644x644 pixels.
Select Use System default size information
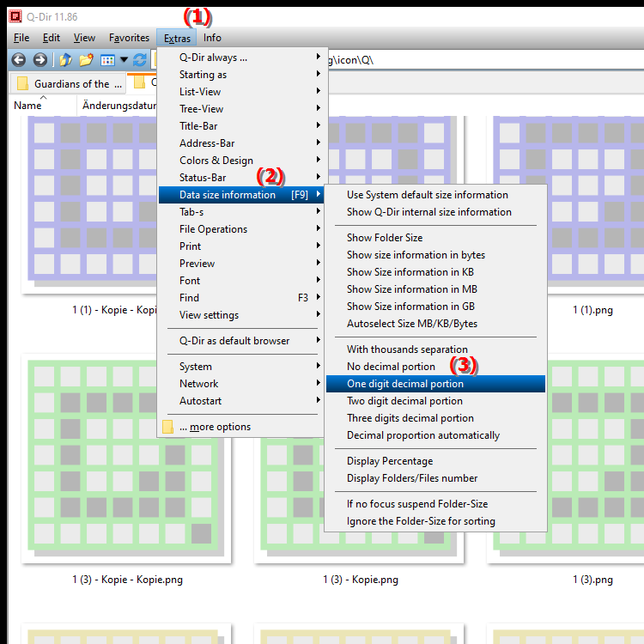tap(435, 195)
